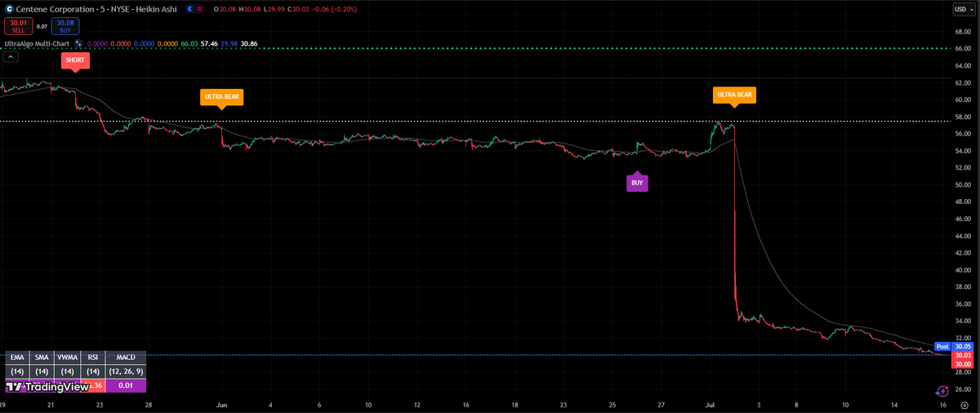Click the 0.07 spread value

[42, 26]
